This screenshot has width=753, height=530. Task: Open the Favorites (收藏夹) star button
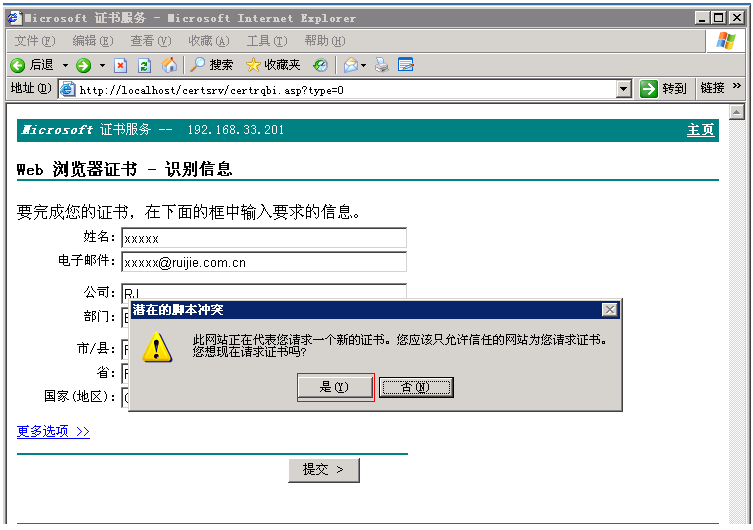click(x=272, y=65)
